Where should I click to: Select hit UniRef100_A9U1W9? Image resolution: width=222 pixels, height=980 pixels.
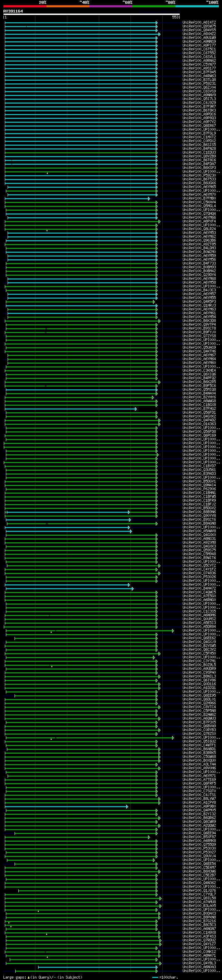point(199,38)
